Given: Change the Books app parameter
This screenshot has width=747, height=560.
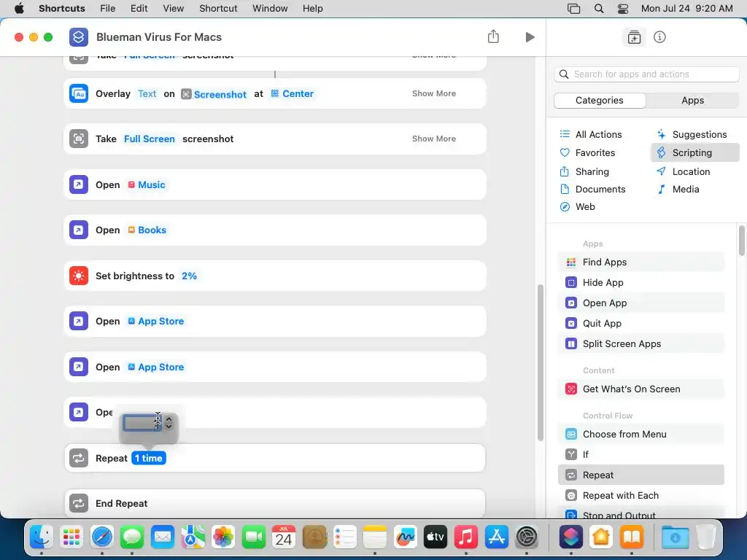Looking at the screenshot, I should [147, 230].
